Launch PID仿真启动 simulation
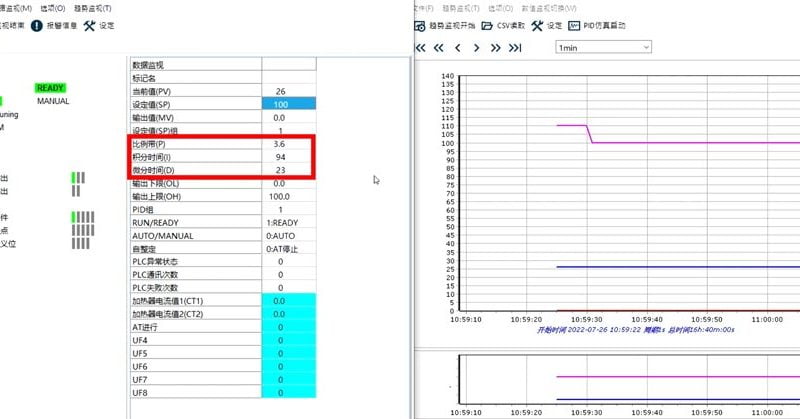This screenshot has width=800, height=419. click(x=576, y=26)
